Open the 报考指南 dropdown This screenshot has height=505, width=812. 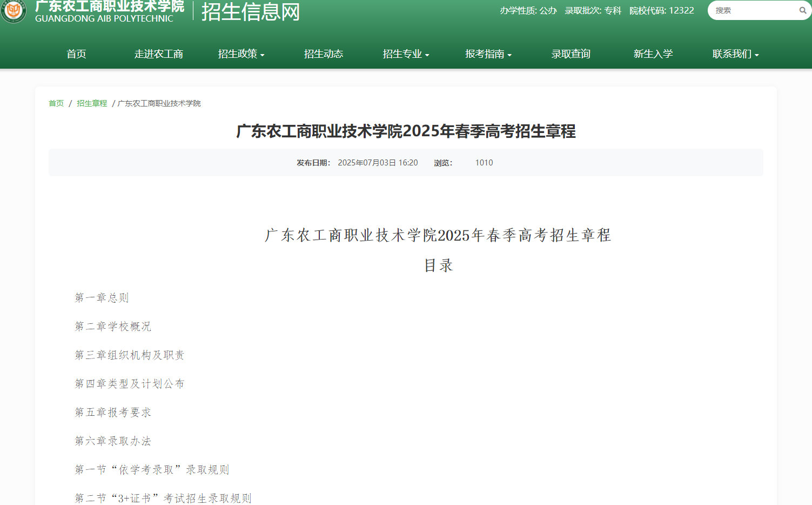coord(488,54)
